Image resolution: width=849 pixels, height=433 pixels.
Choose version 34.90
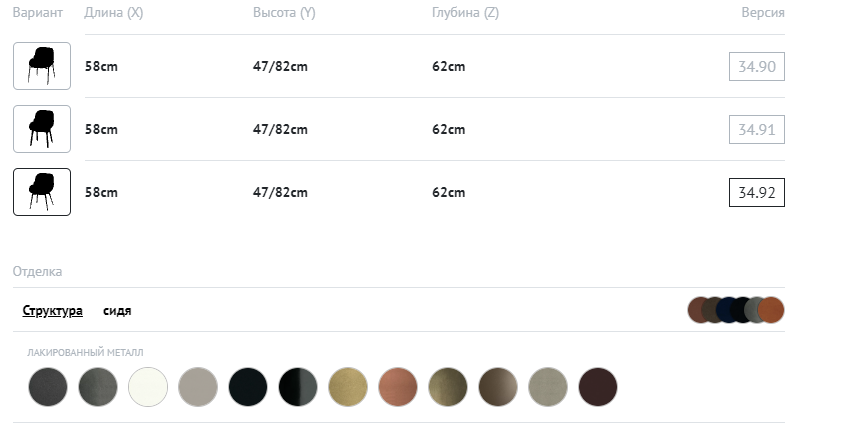click(x=757, y=67)
